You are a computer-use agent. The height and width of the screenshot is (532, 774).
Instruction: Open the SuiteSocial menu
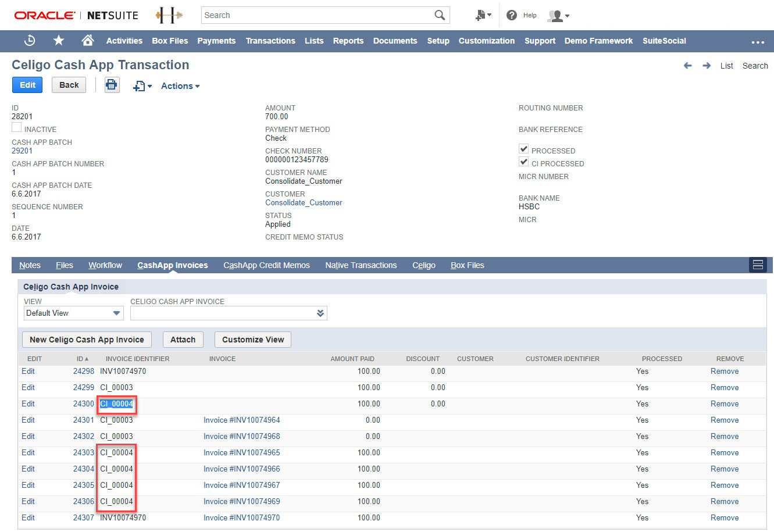point(665,41)
